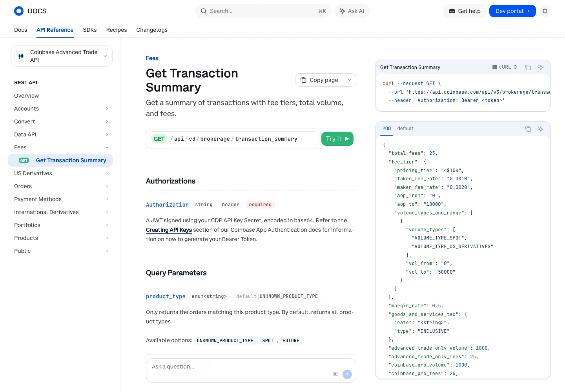Screen dimensions: 565x392
Task: Select the default response tab
Action: coord(405,129)
